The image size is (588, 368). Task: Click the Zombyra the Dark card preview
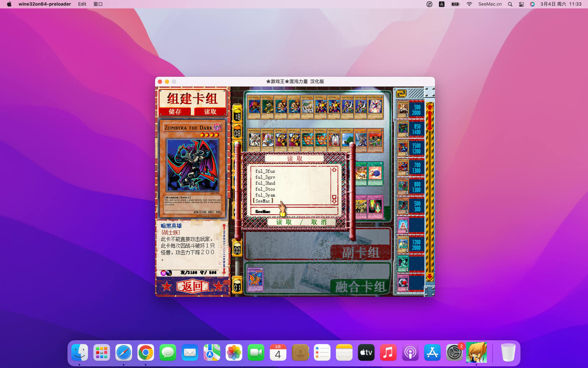point(192,170)
